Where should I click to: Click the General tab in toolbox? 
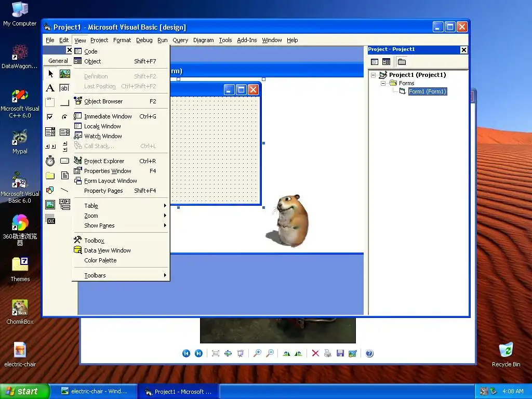pos(58,61)
